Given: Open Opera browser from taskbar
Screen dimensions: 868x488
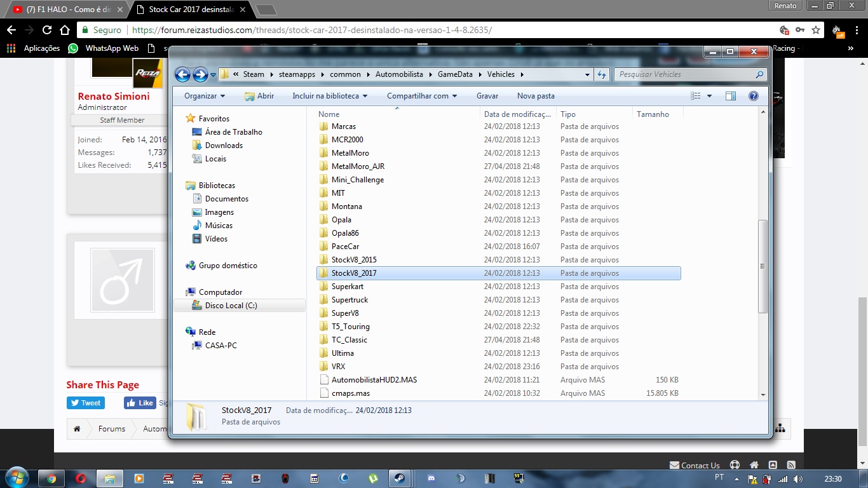Looking at the screenshot, I should pos(81,478).
